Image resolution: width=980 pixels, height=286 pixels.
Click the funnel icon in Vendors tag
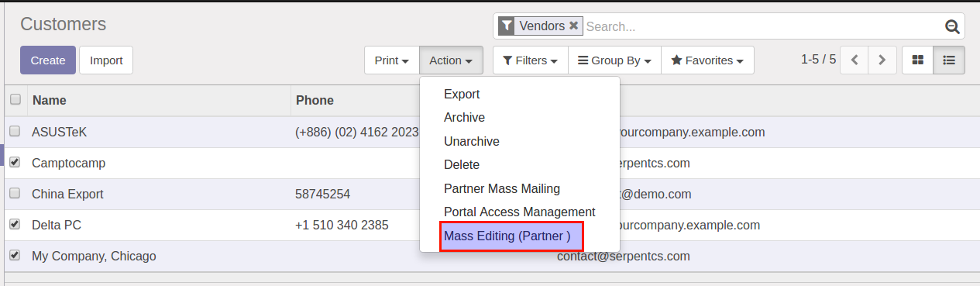507,26
